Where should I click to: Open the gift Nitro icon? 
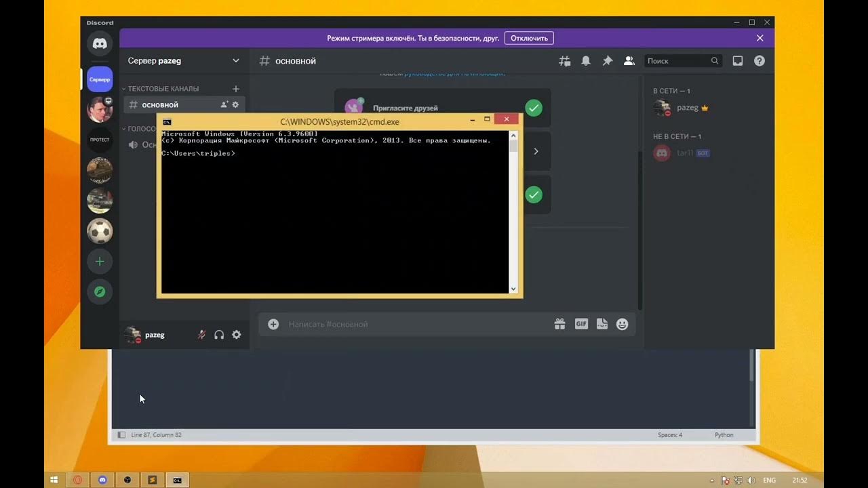pyautogui.click(x=559, y=324)
